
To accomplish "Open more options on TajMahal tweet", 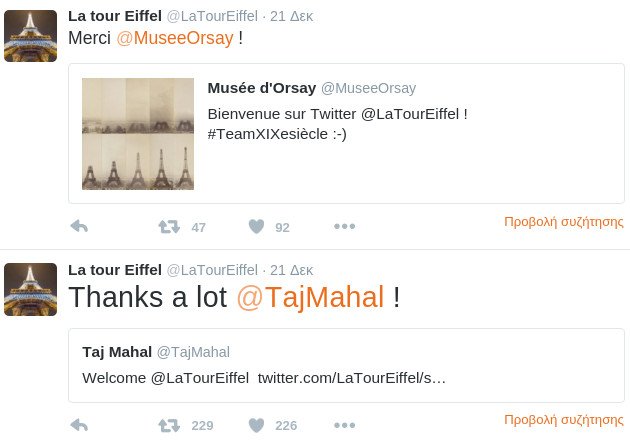I will [x=344, y=425].
